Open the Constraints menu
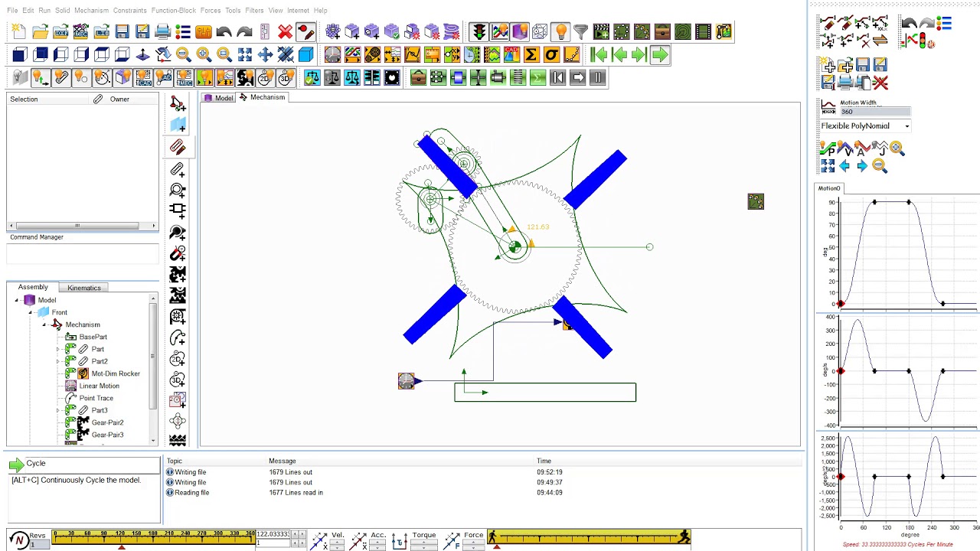 129,11
